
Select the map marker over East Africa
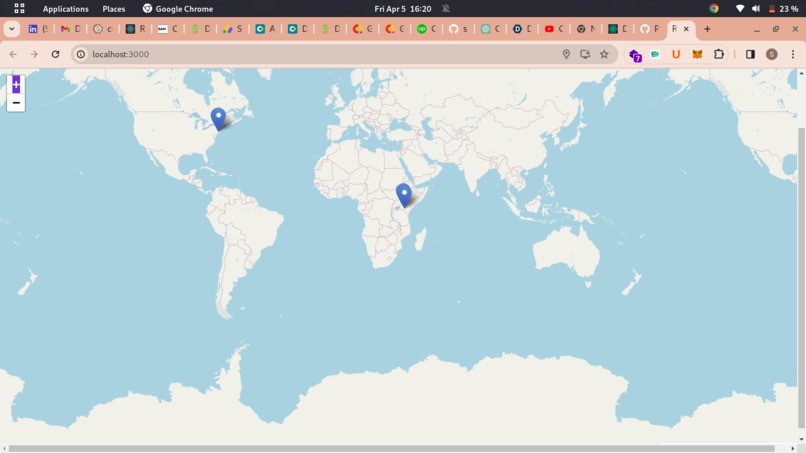click(404, 195)
